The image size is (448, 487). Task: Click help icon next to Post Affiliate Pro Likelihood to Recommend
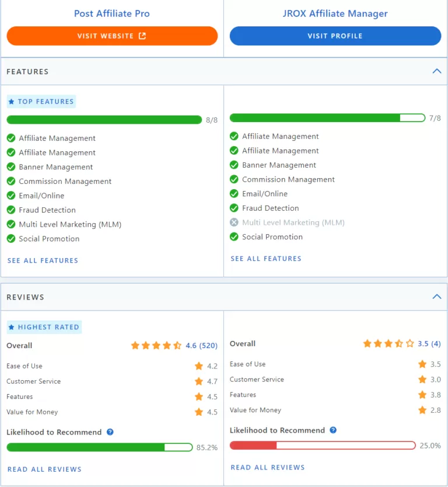pyautogui.click(x=110, y=432)
